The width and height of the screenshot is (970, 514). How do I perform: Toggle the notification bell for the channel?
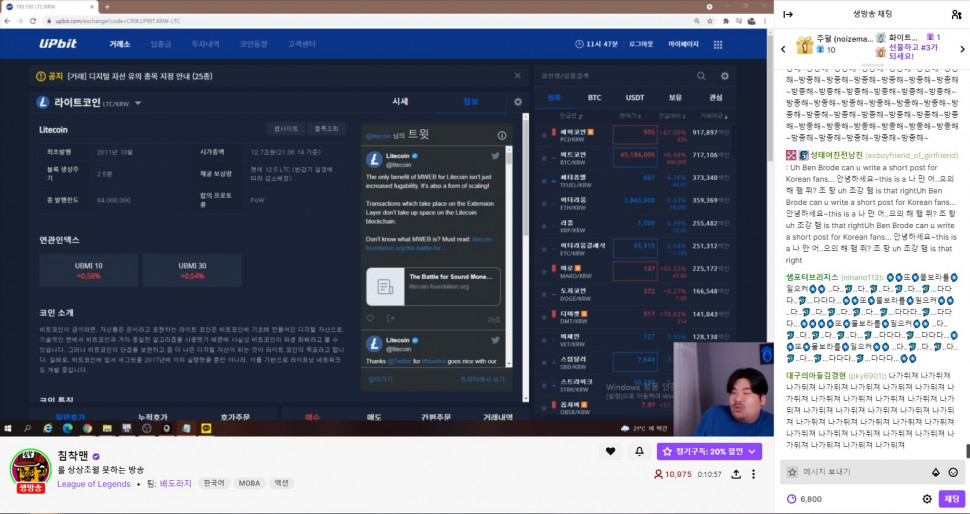[x=639, y=452]
